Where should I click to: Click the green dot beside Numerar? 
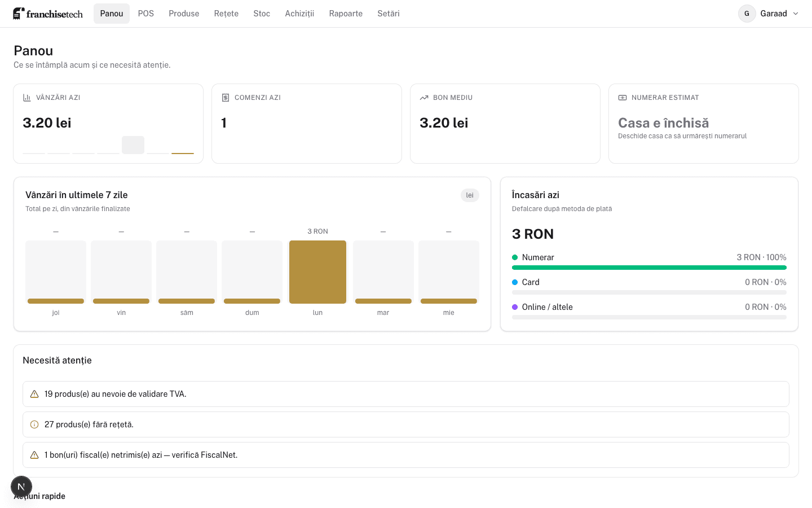[x=515, y=257]
